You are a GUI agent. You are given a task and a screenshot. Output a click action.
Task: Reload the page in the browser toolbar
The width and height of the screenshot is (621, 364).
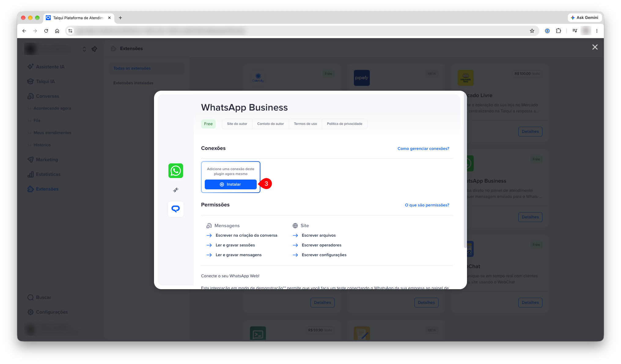pos(46,31)
